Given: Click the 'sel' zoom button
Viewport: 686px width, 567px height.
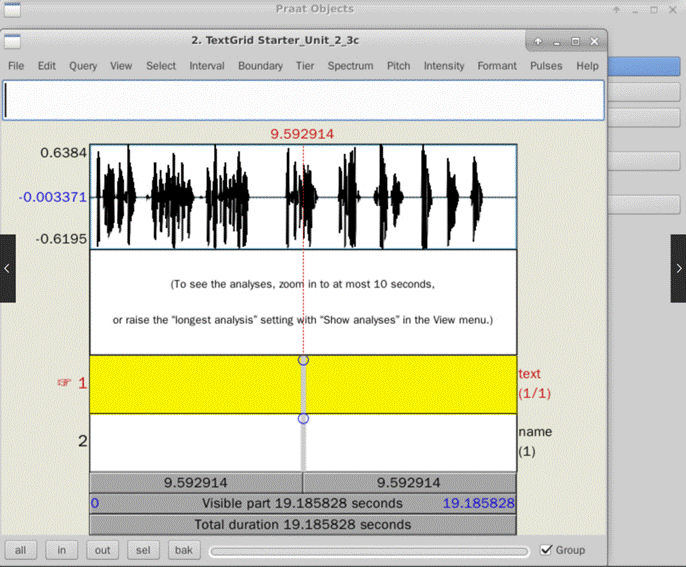Looking at the screenshot, I should 143,550.
